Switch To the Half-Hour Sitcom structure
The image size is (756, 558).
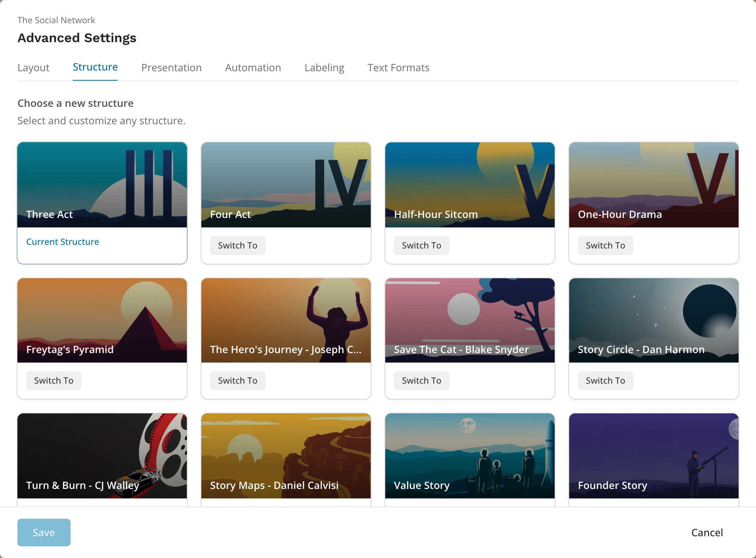pyautogui.click(x=422, y=246)
